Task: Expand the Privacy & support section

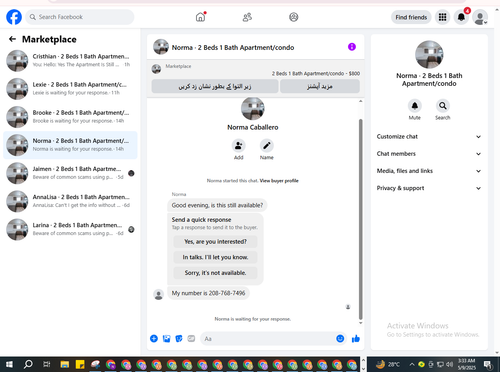Action: pyautogui.click(x=429, y=188)
